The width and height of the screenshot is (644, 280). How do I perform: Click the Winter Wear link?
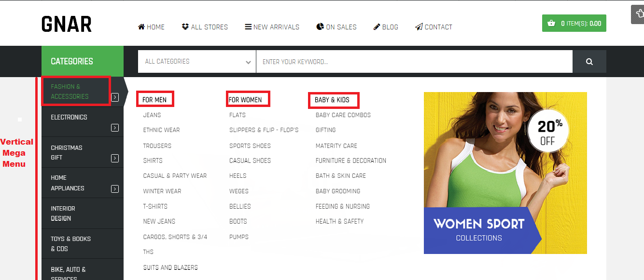point(162,191)
